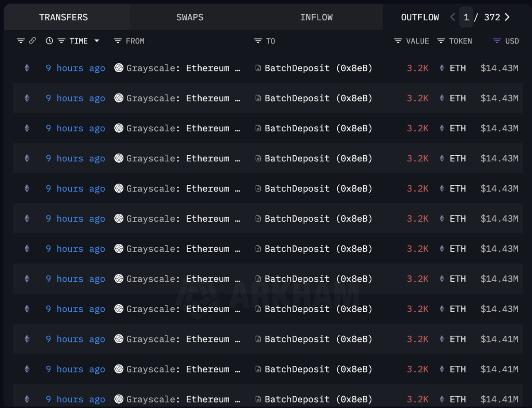Image resolution: width=532 pixels, height=408 pixels.
Task: Click the purple USD filter icon
Action: tap(497, 41)
